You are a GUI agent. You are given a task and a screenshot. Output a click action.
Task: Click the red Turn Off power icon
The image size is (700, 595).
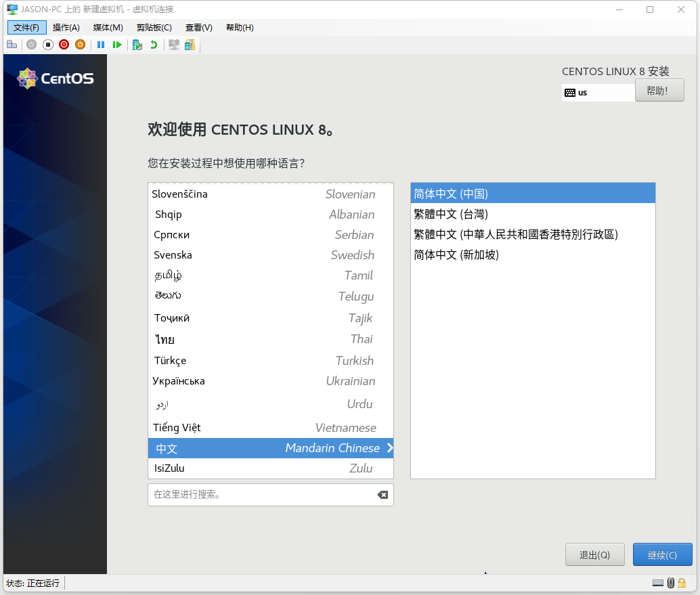[64, 44]
